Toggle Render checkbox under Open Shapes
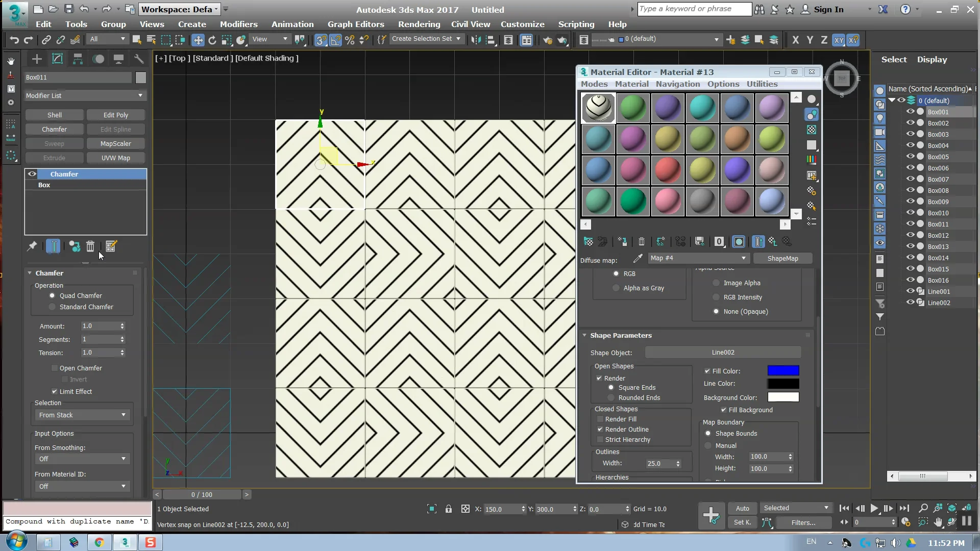Image resolution: width=980 pixels, height=551 pixels. [x=599, y=378]
